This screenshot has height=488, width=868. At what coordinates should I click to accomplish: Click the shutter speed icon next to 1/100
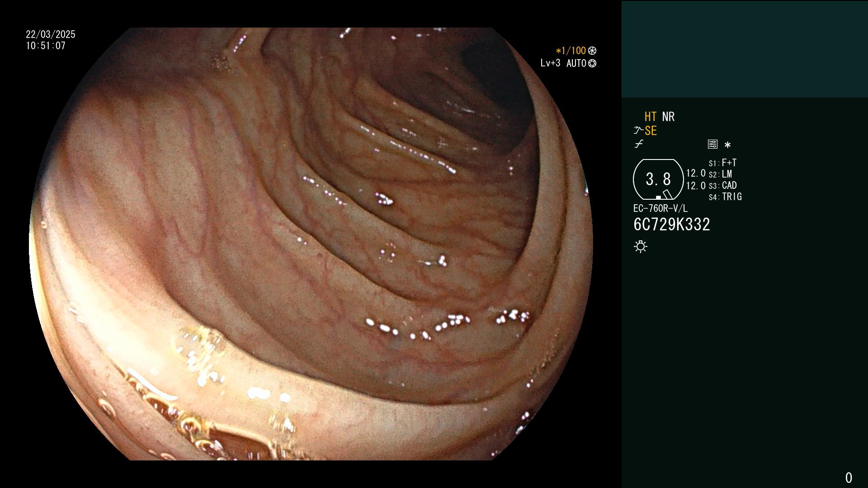coord(592,51)
